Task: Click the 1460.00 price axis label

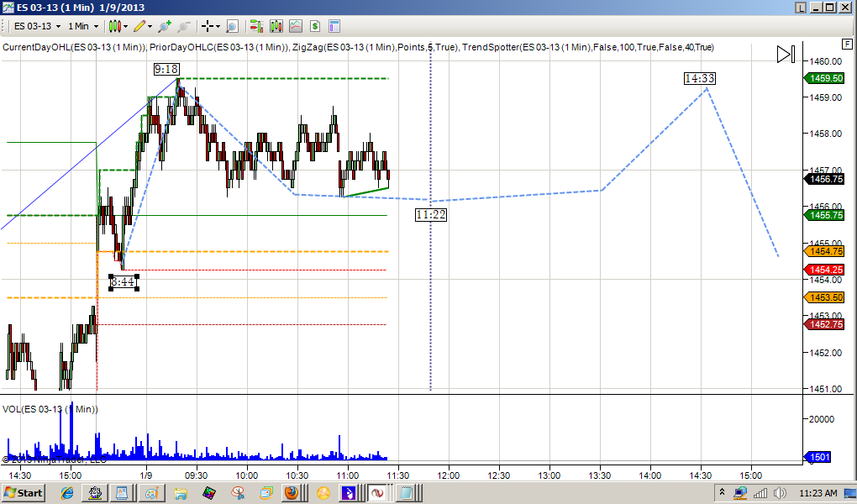Action: tap(825, 61)
